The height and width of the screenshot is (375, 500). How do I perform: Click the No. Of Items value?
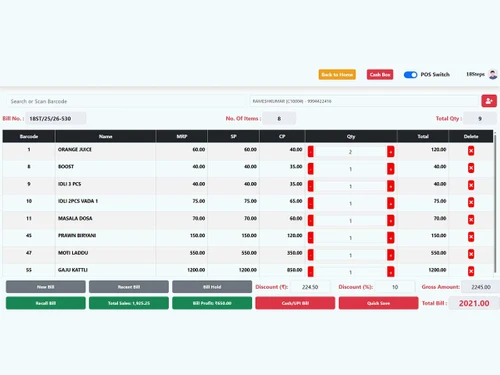pos(279,118)
